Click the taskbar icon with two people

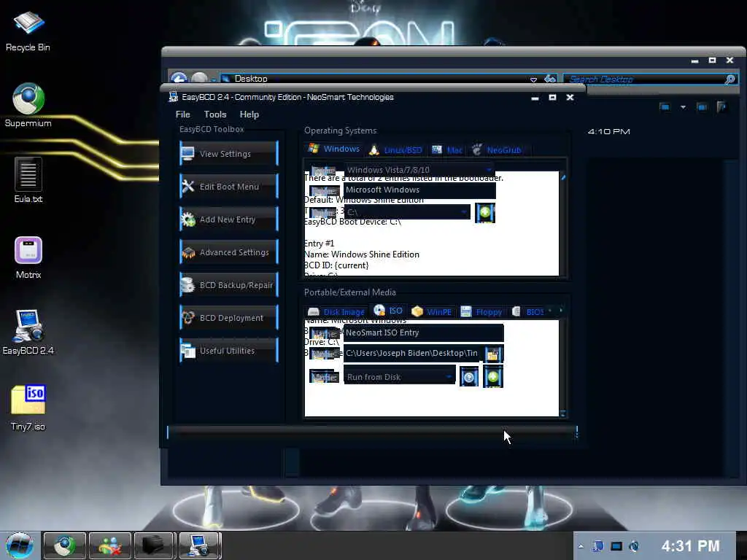(x=109, y=545)
